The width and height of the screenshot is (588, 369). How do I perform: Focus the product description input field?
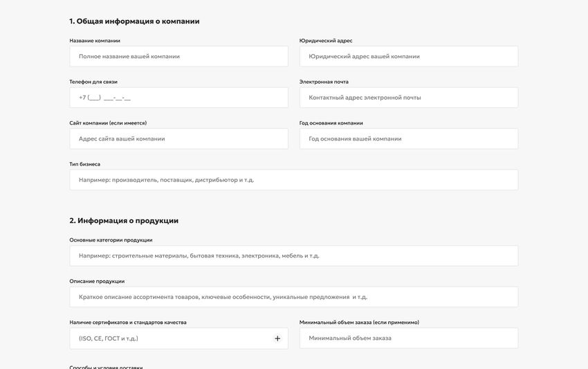[x=293, y=297]
